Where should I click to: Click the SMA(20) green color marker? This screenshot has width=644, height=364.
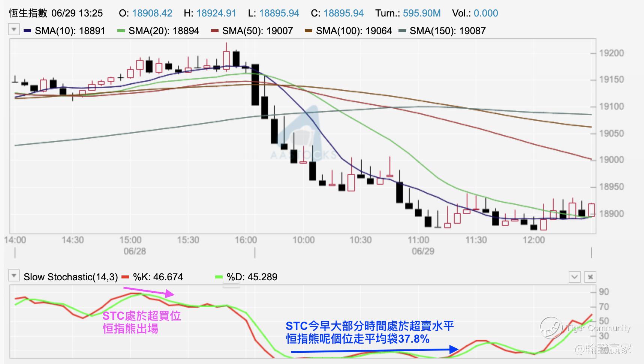click(121, 31)
